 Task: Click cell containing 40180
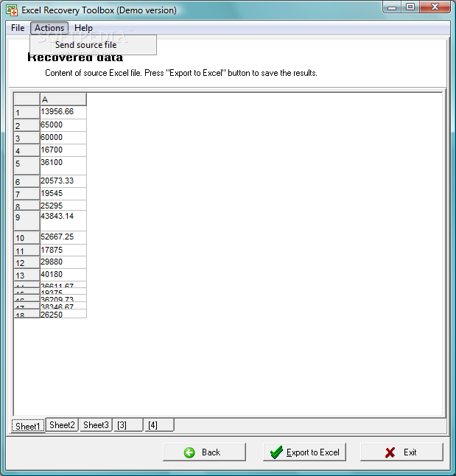(x=63, y=275)
